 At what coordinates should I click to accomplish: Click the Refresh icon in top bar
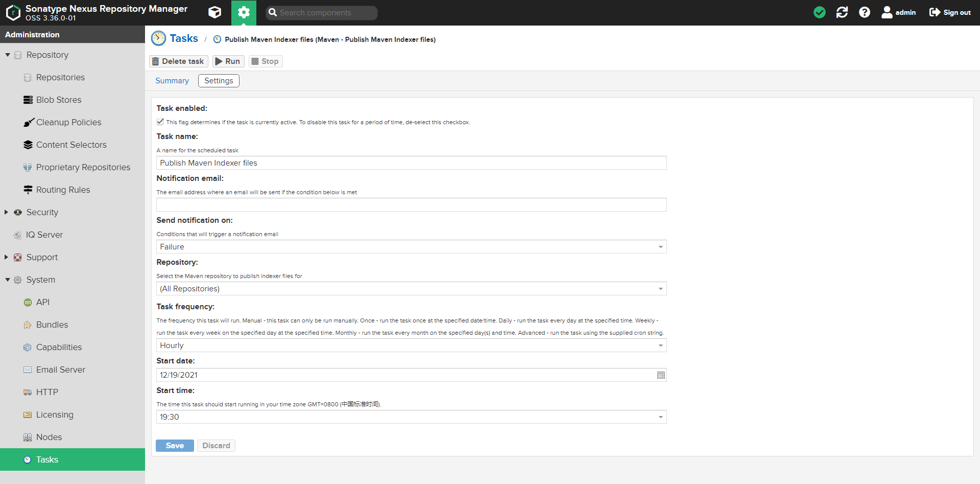click(x=842, y=12)
